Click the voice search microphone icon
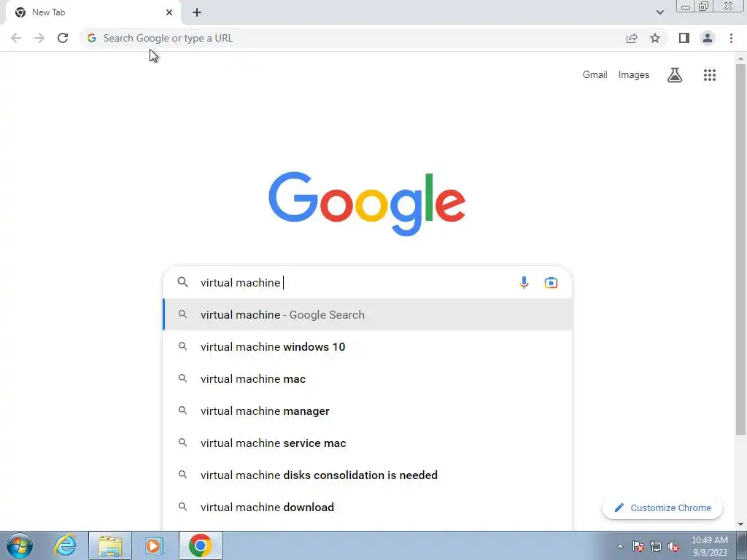Screen dimensions: 747x560 (524, 282)
